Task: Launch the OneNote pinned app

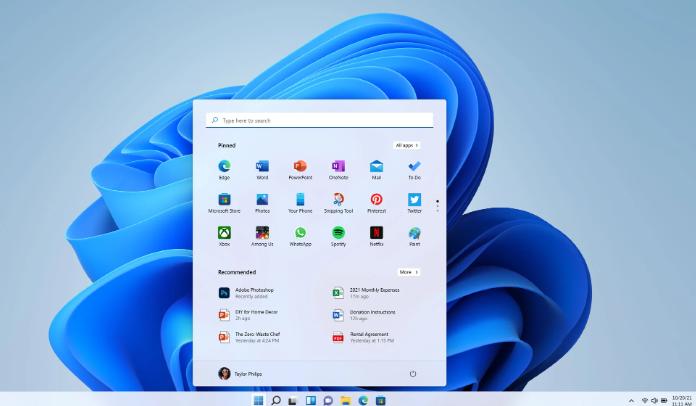Action: click(338, 169)
